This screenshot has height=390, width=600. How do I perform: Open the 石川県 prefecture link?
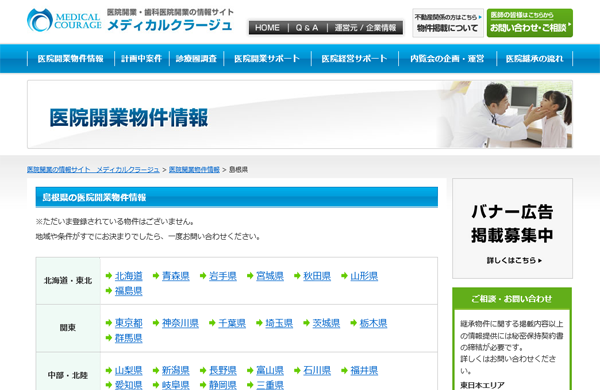pos(317,370)
